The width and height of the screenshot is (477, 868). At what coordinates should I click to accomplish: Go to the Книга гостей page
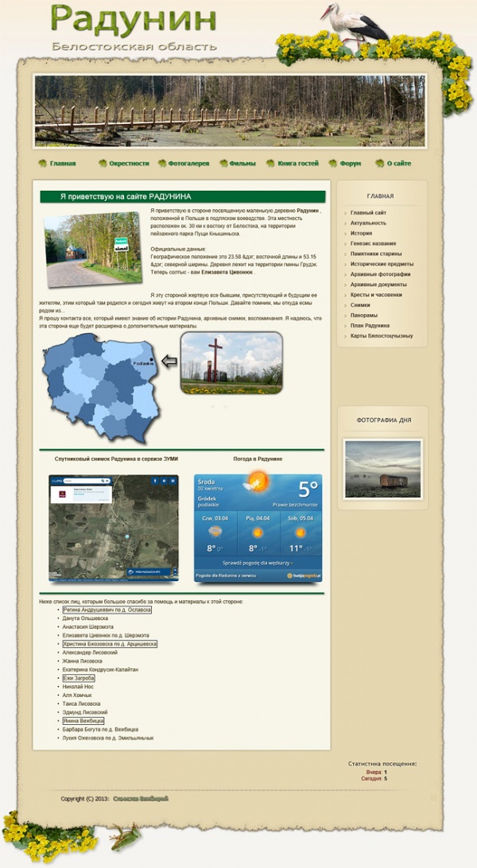click(x=298, y=164)
